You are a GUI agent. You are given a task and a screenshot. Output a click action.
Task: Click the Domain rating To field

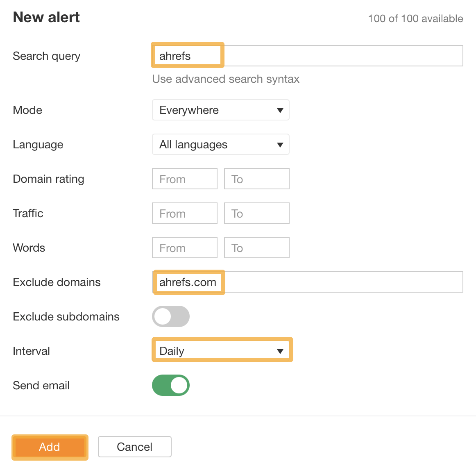256,179
